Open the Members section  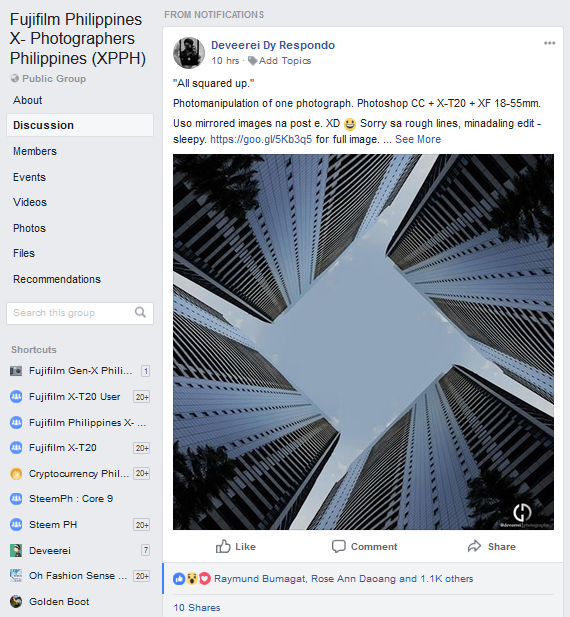pos(35,151)
